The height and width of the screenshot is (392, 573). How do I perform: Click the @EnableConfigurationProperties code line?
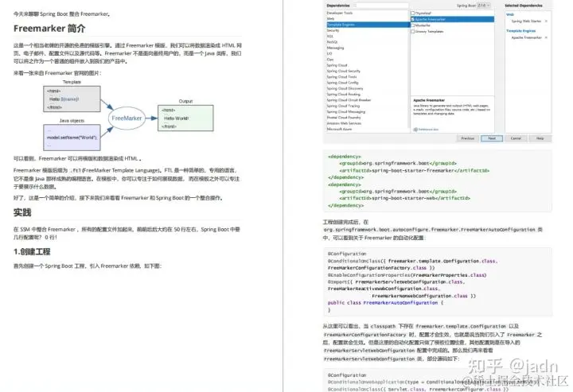click(x=407, y=275)
